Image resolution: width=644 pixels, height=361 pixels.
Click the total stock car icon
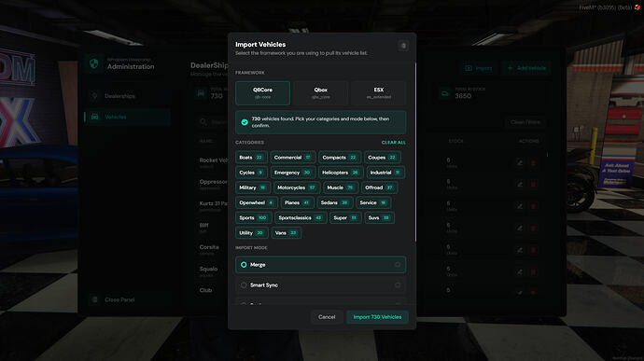point(445,93)
